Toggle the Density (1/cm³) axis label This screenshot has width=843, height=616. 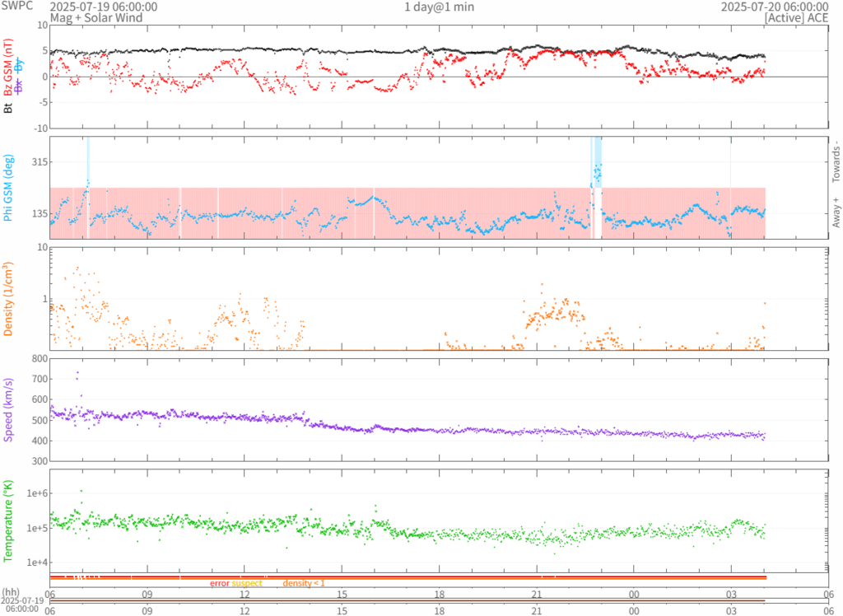tap(8, 299)
